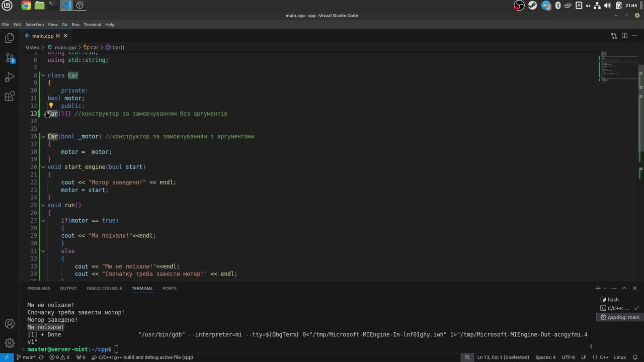Collapse the else block at line 31
The image size is (644, 362).
click(x=43, y=251)
